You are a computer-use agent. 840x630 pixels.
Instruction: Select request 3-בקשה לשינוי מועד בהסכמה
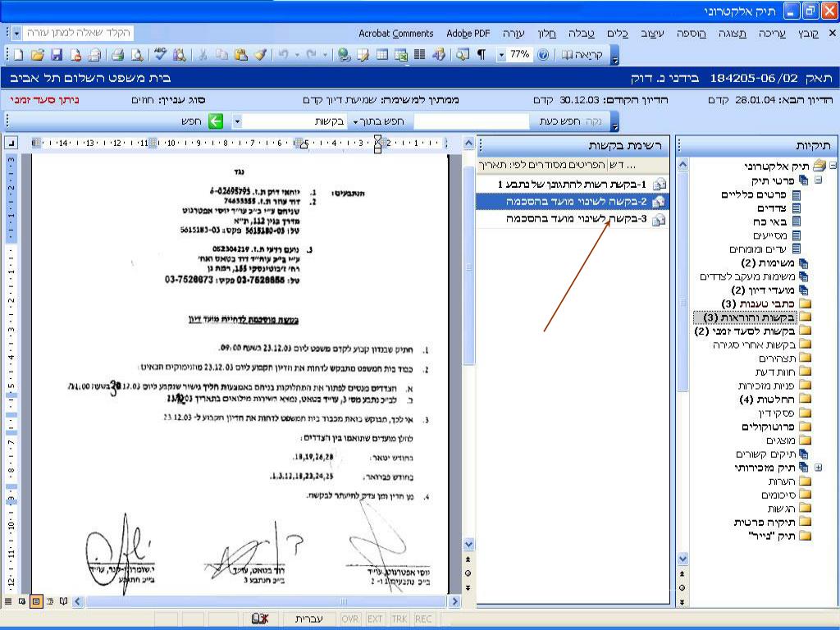click(572, 218)
